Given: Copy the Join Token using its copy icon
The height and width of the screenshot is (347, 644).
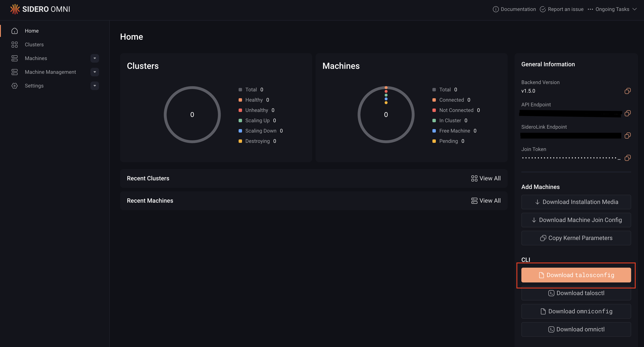Looking at the screenshot, I should (627, 158).
